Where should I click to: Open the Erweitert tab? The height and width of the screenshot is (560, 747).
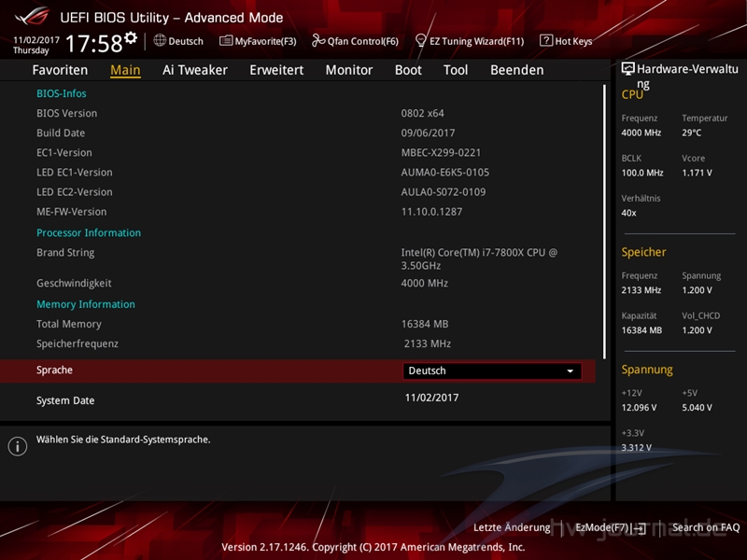(x=276, y=70)
